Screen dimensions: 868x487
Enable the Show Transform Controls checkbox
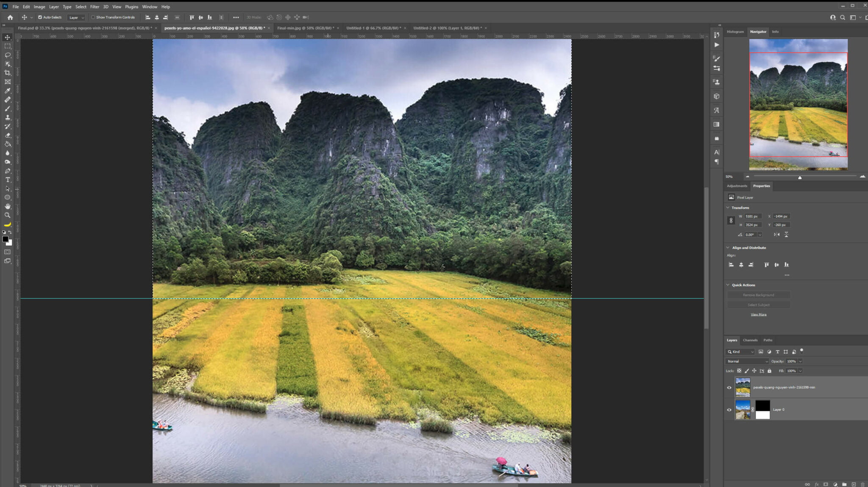pos(93,17)
